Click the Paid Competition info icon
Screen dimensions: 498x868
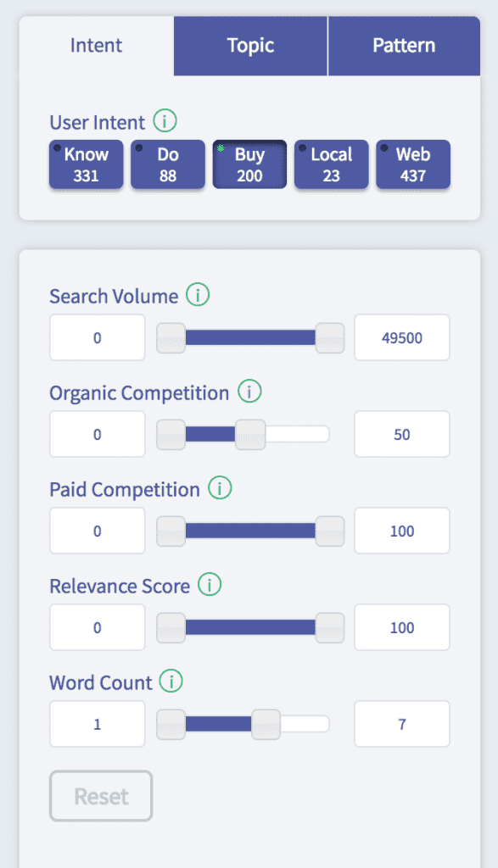coord(220,487)
